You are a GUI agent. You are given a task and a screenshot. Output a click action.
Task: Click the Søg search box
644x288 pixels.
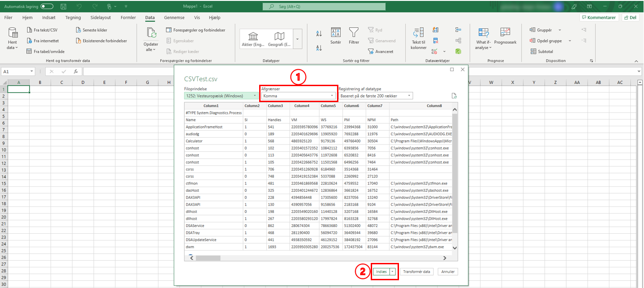[x=324, y=7]
